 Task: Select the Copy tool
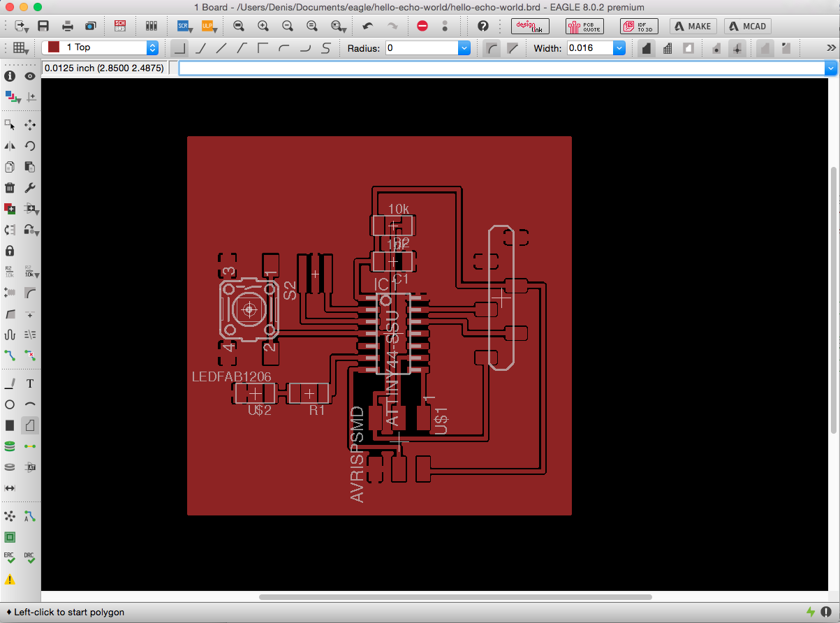click(10, 167)
